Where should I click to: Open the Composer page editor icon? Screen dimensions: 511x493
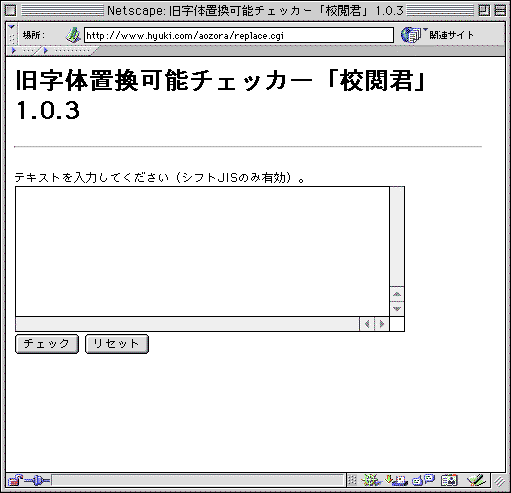click(476, 480)
